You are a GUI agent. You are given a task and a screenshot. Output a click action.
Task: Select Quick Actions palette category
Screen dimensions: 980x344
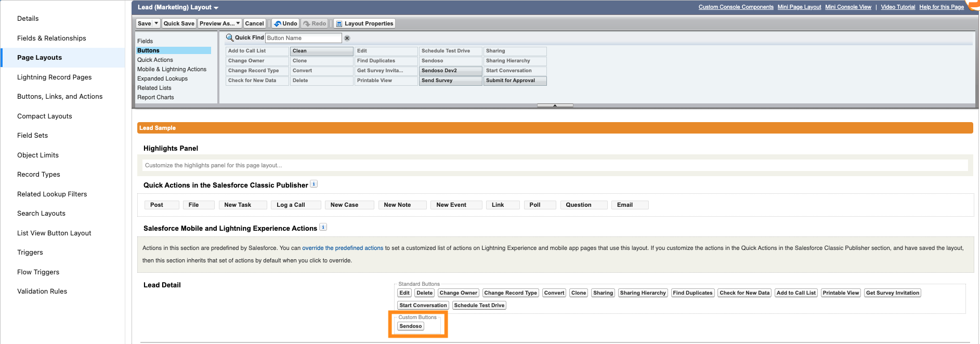[x=155, y=60]
